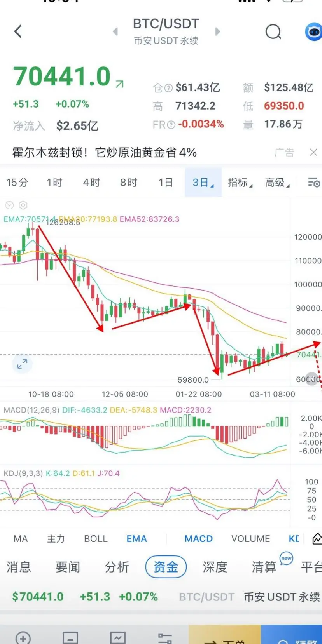Open chart-style icon at indicator row end
Screen dimensions: 322x644
click(x=317, y=539)
